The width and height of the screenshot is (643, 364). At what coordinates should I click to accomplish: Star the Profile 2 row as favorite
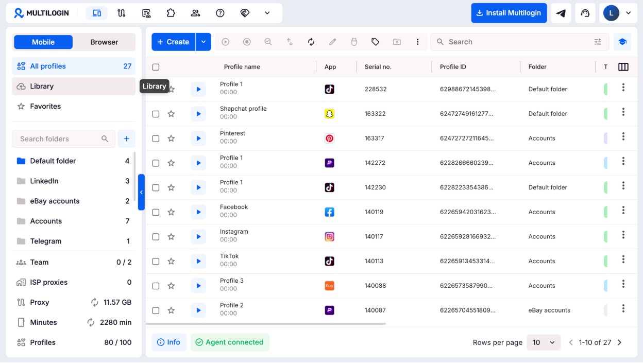click(171, 310)
